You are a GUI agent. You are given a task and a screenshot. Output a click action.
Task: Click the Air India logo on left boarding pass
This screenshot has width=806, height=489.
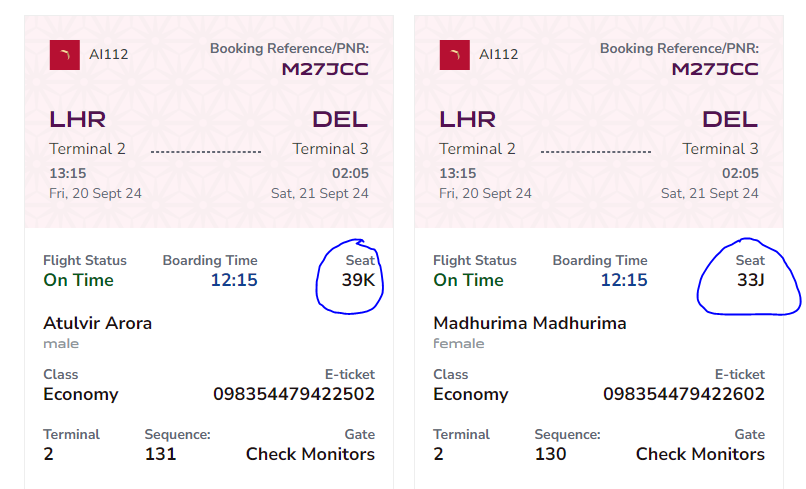click(x=65, y=55)
